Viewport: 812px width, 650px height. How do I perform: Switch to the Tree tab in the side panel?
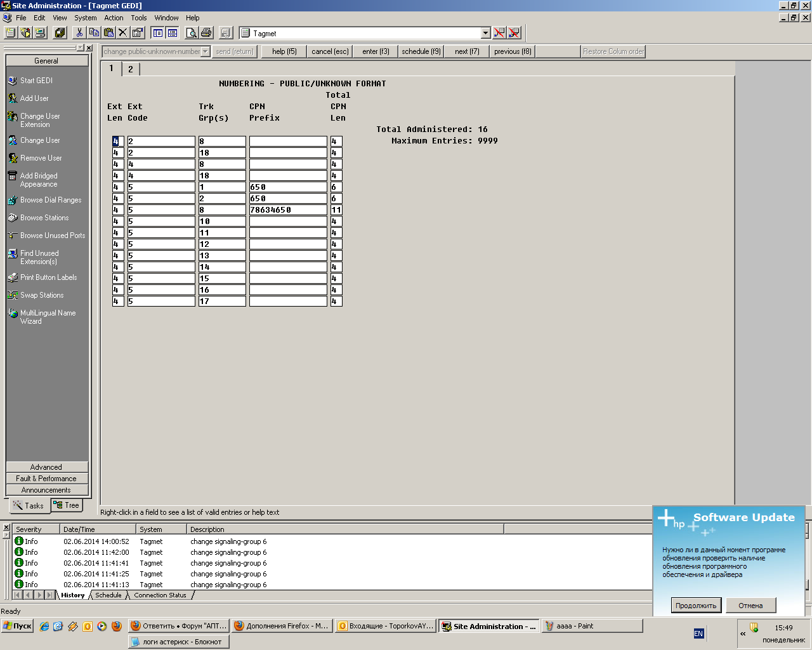[67, 505]
